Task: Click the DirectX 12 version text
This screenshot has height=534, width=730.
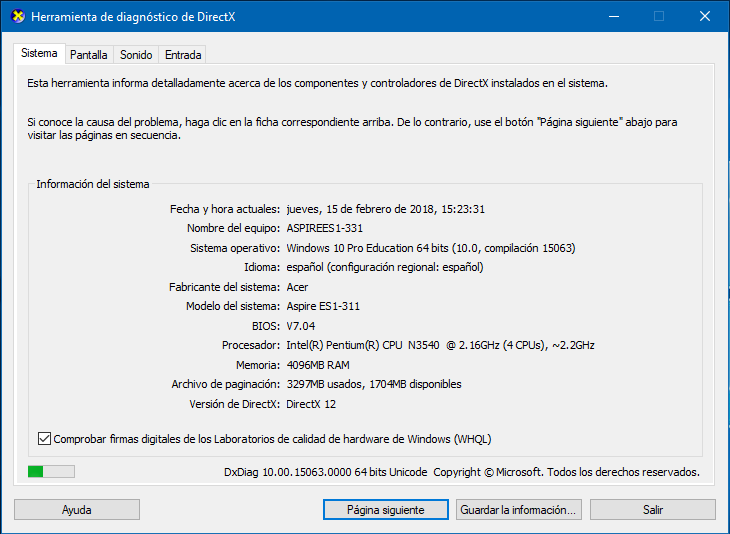Action: (311, 404)
